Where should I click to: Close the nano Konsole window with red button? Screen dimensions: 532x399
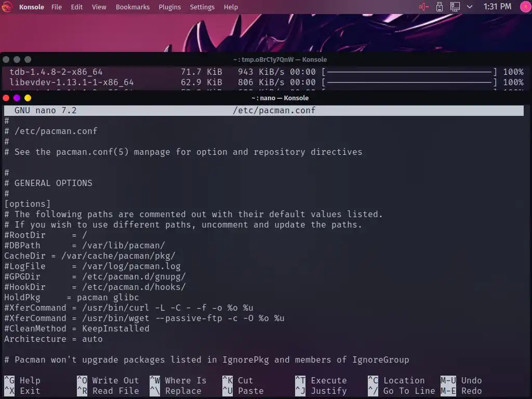[6, 98]
